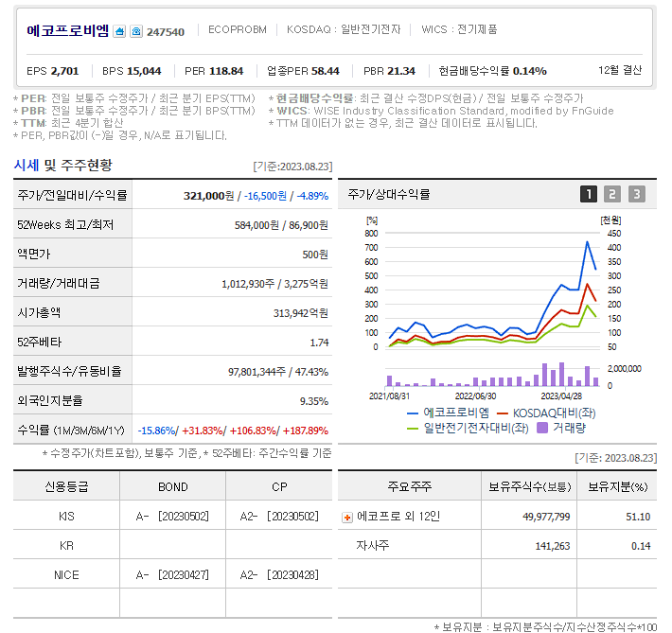Click the green 일반전기전자대비(좌) legend line
The width and height of the screenshot is (672, 633).
click(x=413, y=428)
